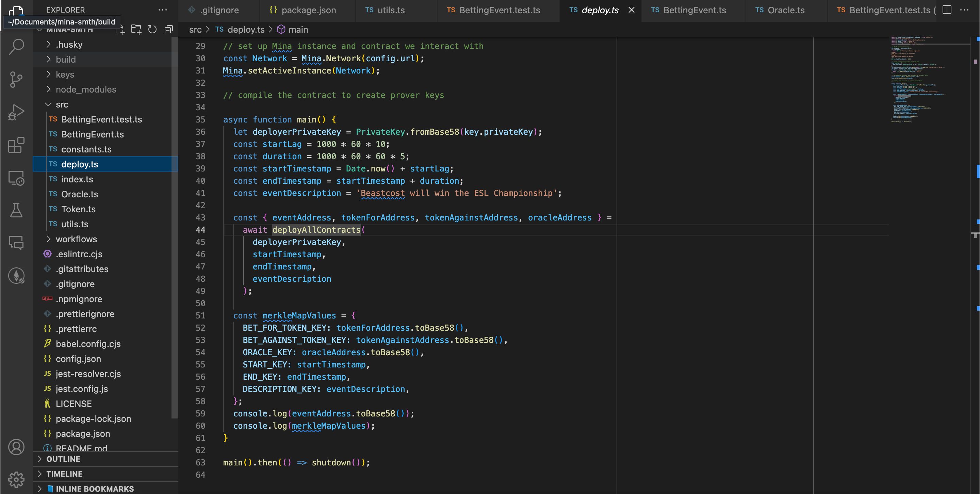980x494 pixels.
Task: Split the editor to the right
Action: pos(947,10)
